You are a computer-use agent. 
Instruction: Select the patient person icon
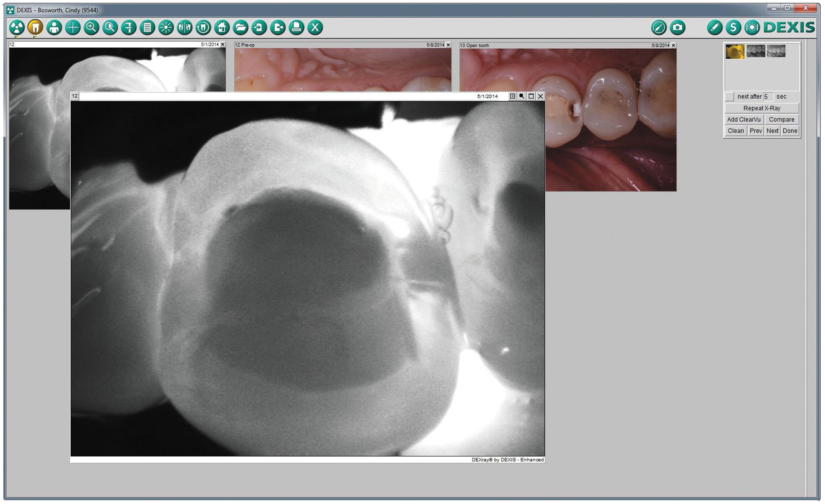click(x=54, y=27)
